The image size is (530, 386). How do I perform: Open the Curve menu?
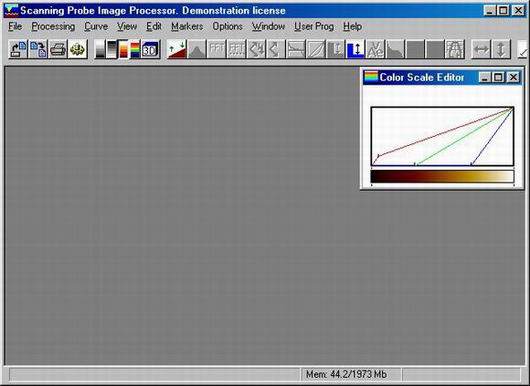(96, 26)
